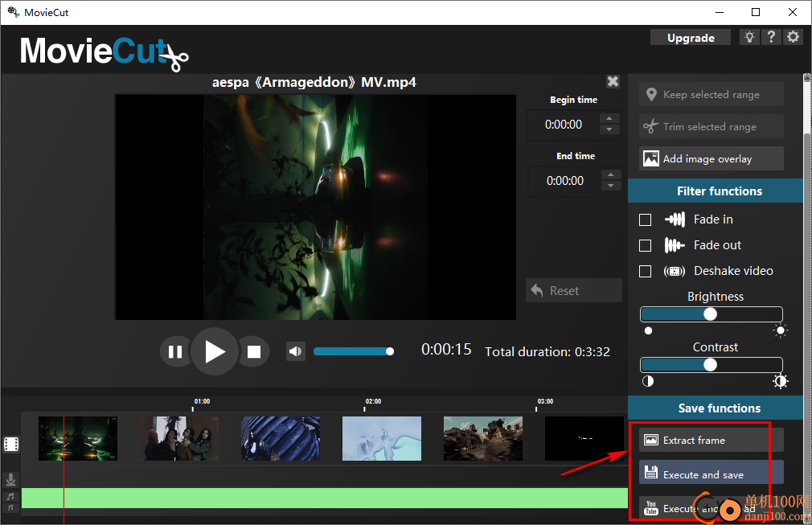Click the Filter functions header
This screenshot has width=812, height=525.
coord(716,191)
